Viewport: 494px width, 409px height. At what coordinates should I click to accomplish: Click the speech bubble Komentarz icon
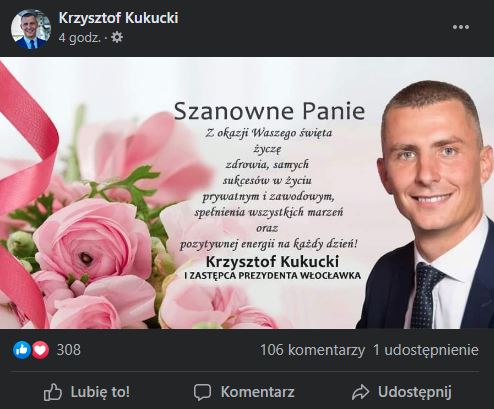coord(202,392)
